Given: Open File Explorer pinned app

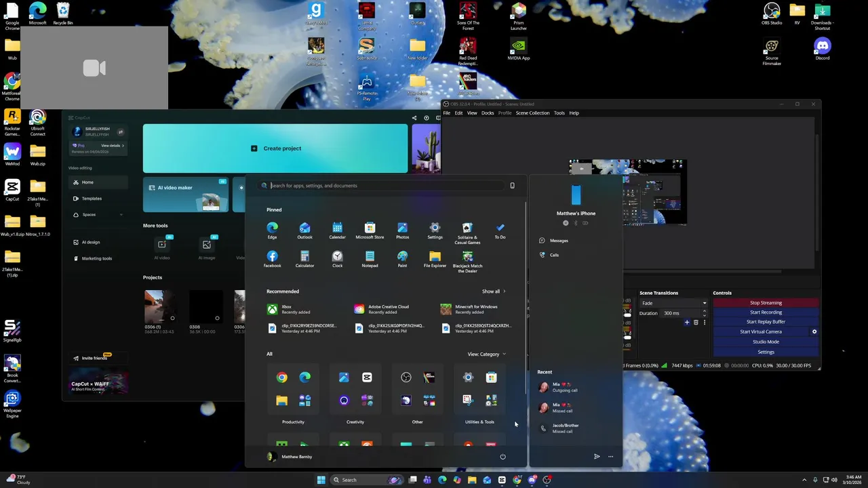Looking at the screenshot, I should [x=435, y=259].
